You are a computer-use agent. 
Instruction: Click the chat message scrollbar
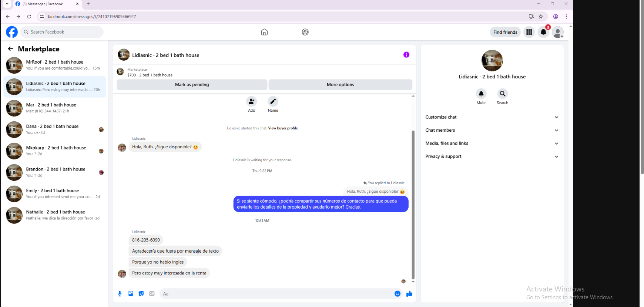[413, 205]
